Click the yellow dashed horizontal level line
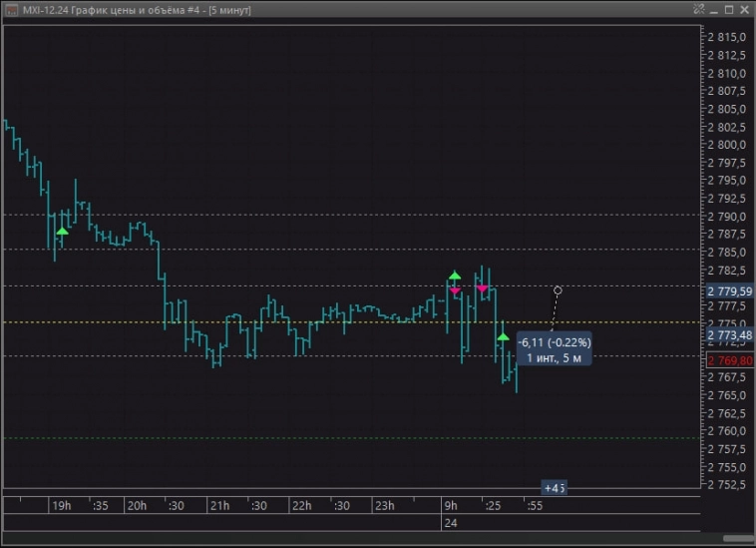Viewport: 756px width, 548px height. click(x=299, y=322)
